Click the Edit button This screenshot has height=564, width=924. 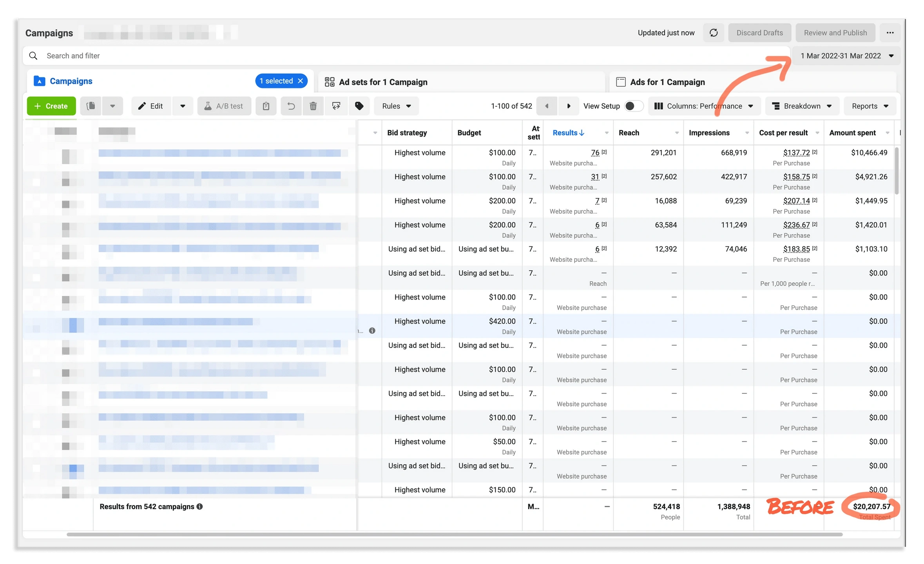(x=151, y=106)
